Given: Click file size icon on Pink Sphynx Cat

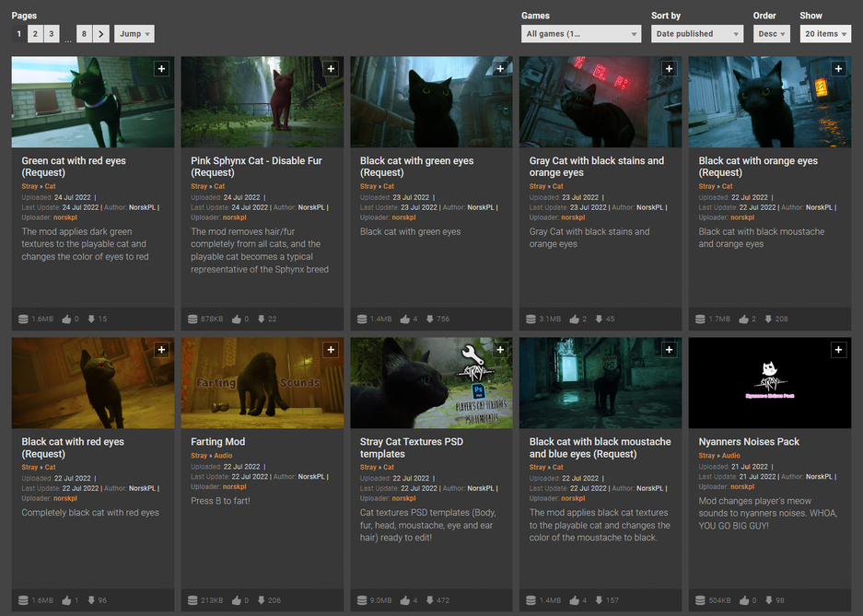Looking at the screenshot, I should click(x=192, y=320).
